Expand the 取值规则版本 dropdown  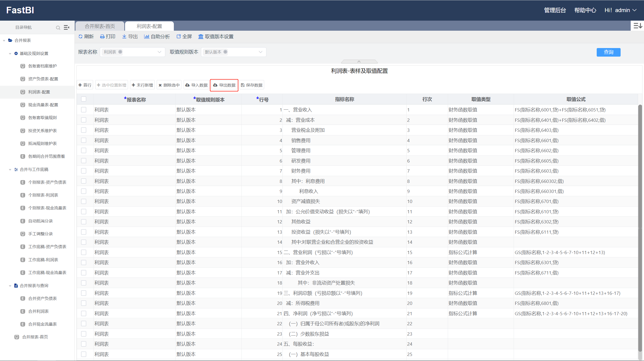(x=261, y=52)
